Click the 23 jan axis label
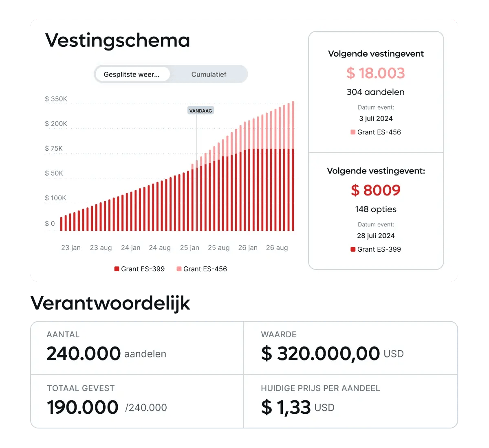This screenshot has width=489, height=448. (71, 248)
